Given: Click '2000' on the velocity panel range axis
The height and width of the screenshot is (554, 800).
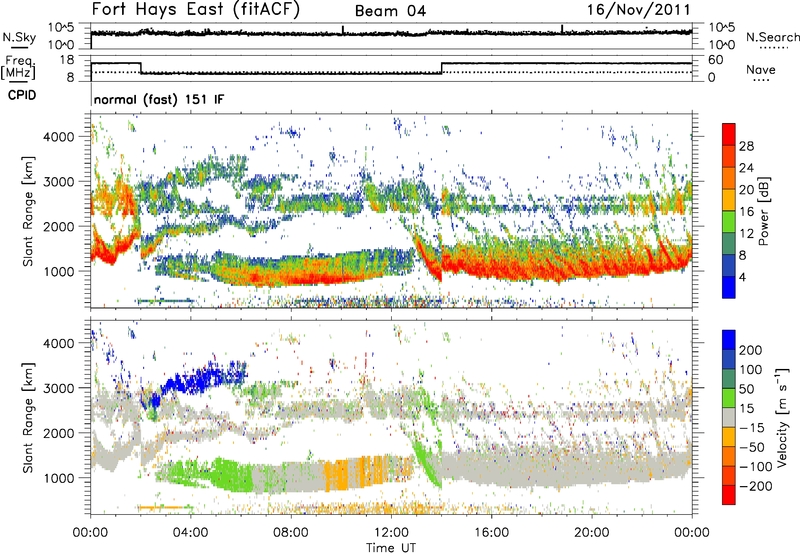Looking at the screenshot, I should click(58, 433).
